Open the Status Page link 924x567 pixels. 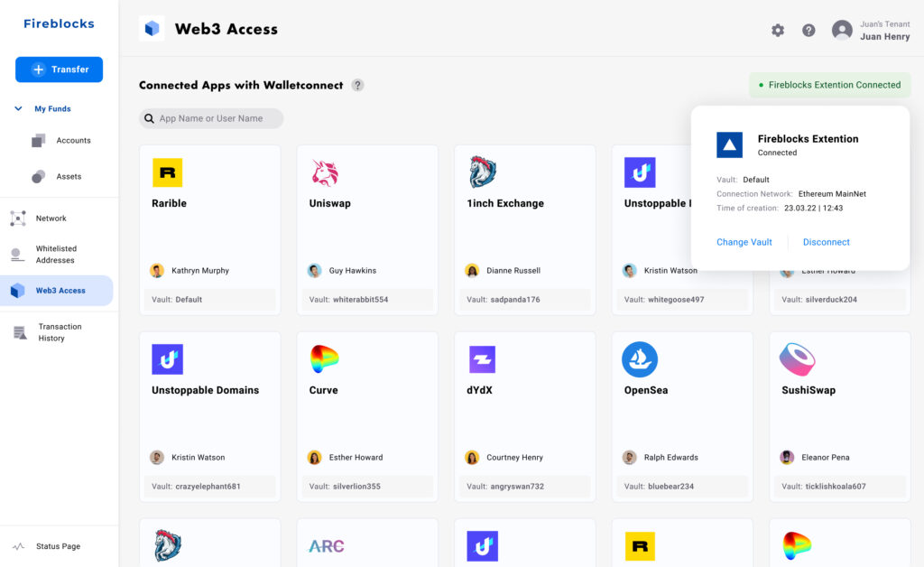pyautogui.click(x=58, y=546)
